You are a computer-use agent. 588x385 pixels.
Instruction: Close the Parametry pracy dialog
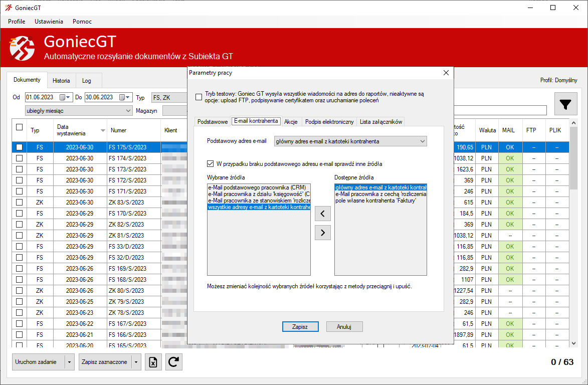coord(446,73)
